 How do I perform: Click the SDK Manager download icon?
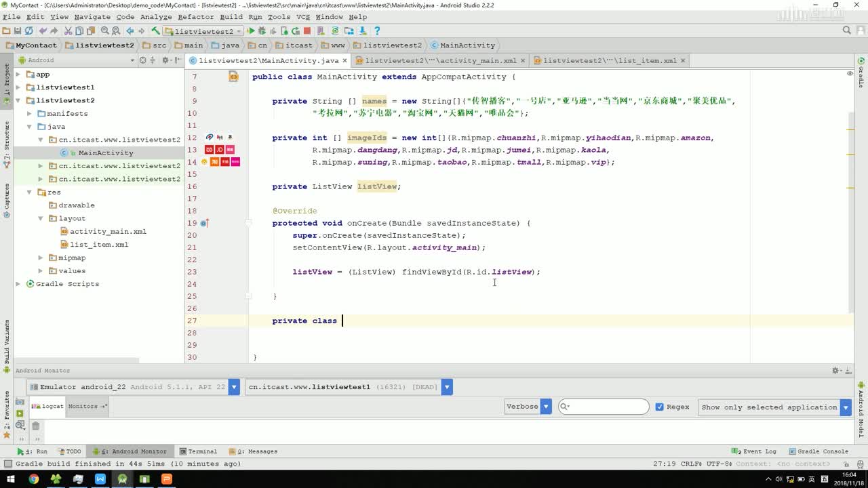coord(363,31)
